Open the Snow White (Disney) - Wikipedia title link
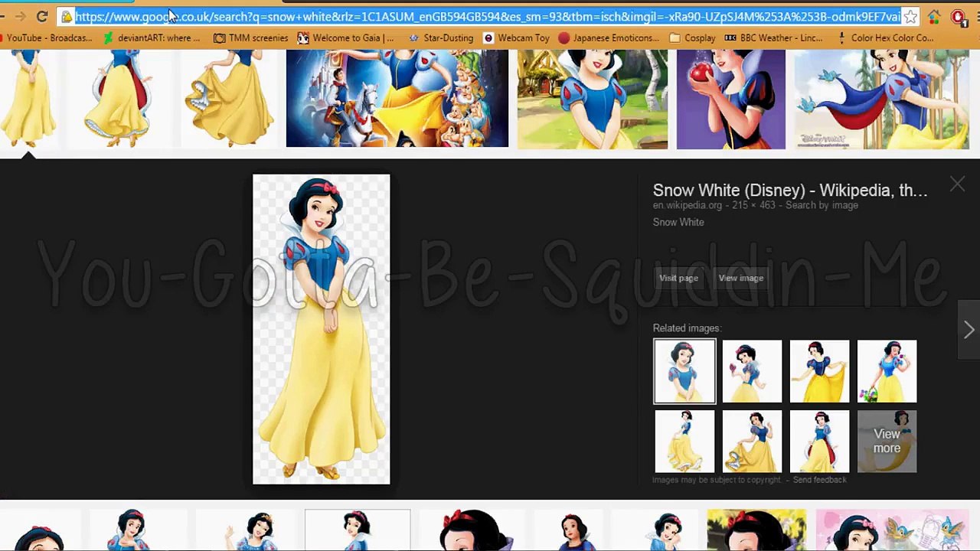 coord(789,190)
